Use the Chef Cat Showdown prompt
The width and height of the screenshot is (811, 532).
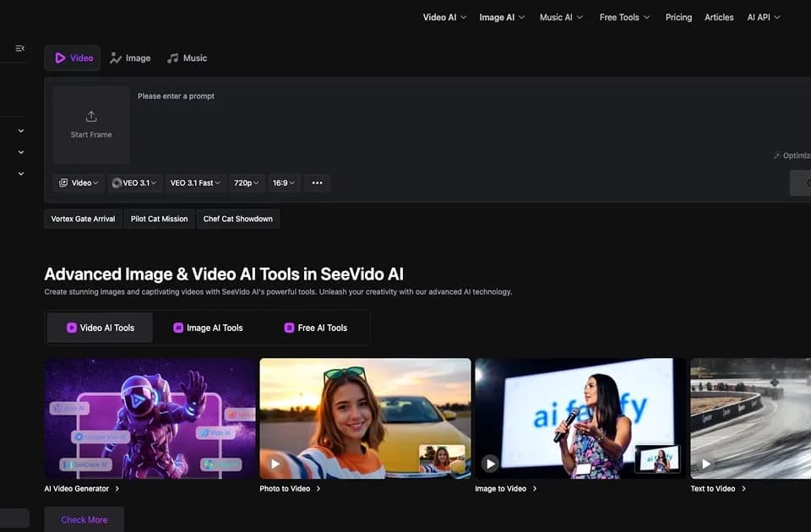pyautogui.click(x=238, y=219)
